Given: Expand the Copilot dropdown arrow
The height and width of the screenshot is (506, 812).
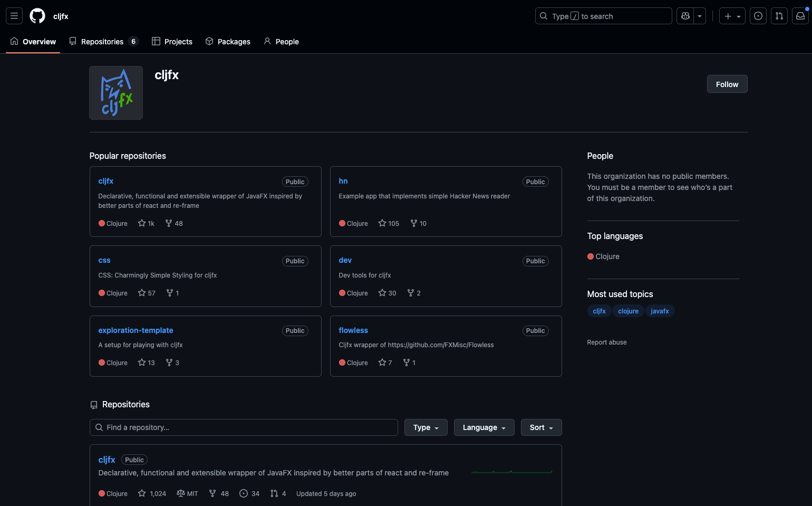Looking at the screenshot, I should click(700, 16).
